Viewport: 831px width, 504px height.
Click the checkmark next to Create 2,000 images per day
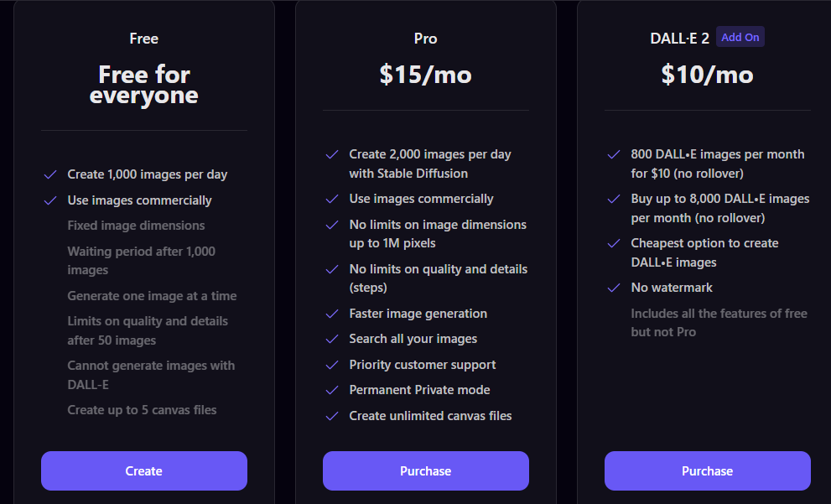pyautogui.click(x=332, y=154)
